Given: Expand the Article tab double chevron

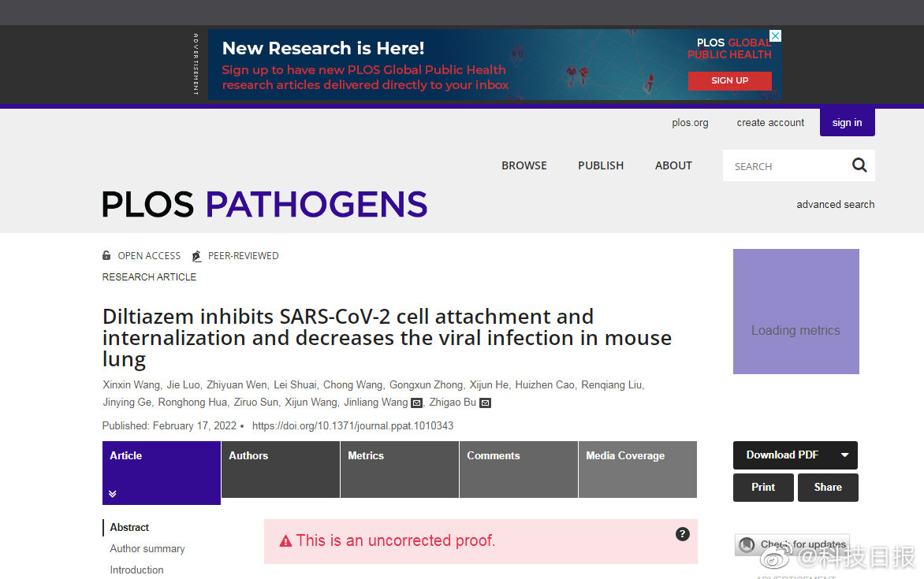Looking at the screenshot, I should tap(113, 494).
